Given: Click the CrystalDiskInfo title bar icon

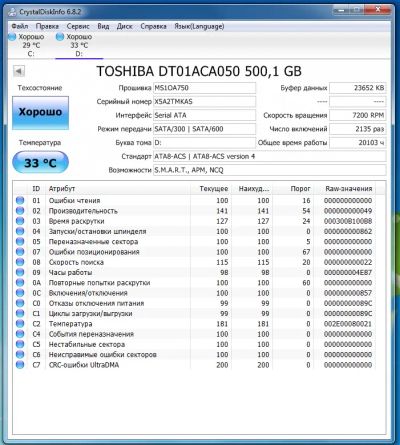Looking at the screenshot, I should click(x=12, y=12).
